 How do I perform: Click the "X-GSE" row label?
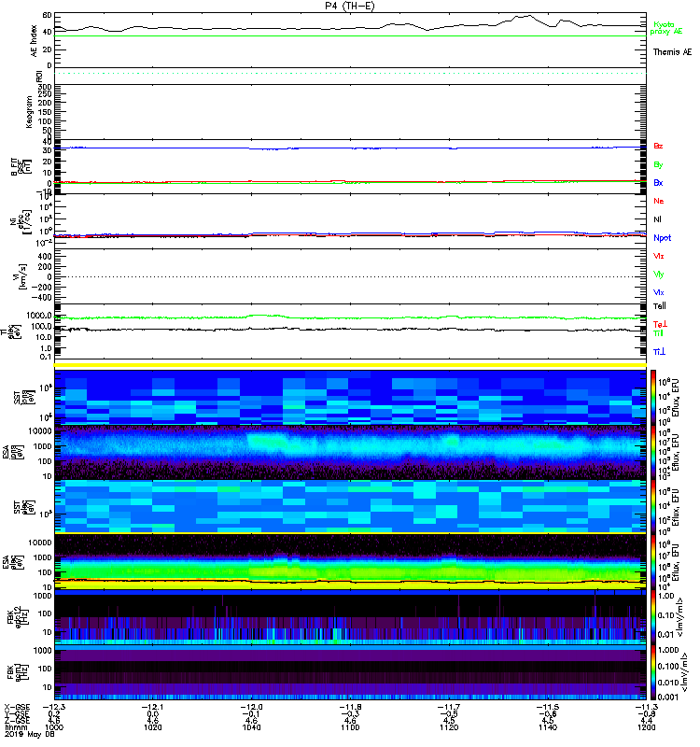coord(17,707)
